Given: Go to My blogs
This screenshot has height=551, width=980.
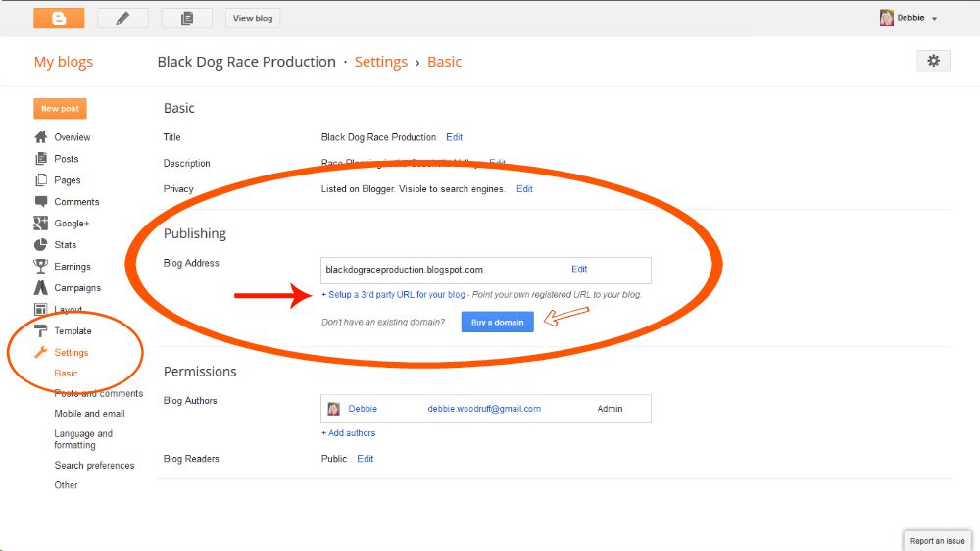Looking at the screenshot, I should tap(63, 62).
